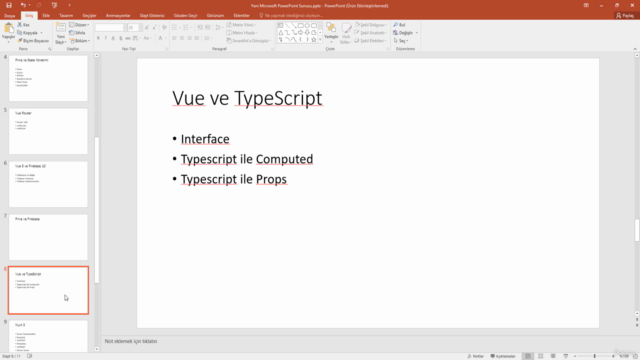
Task: Open the Şekil Dolgusu shape fill dropdown
Action: [x=371, y=25]
